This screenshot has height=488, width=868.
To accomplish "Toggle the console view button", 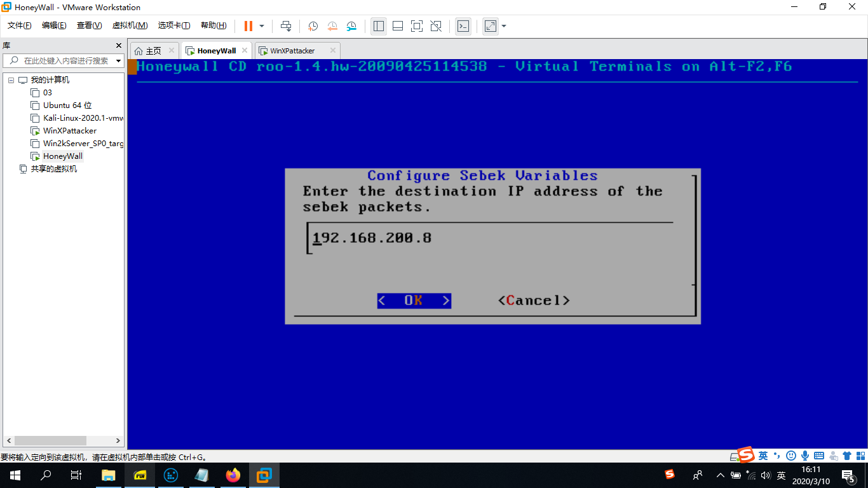I will tap(464, 26).
